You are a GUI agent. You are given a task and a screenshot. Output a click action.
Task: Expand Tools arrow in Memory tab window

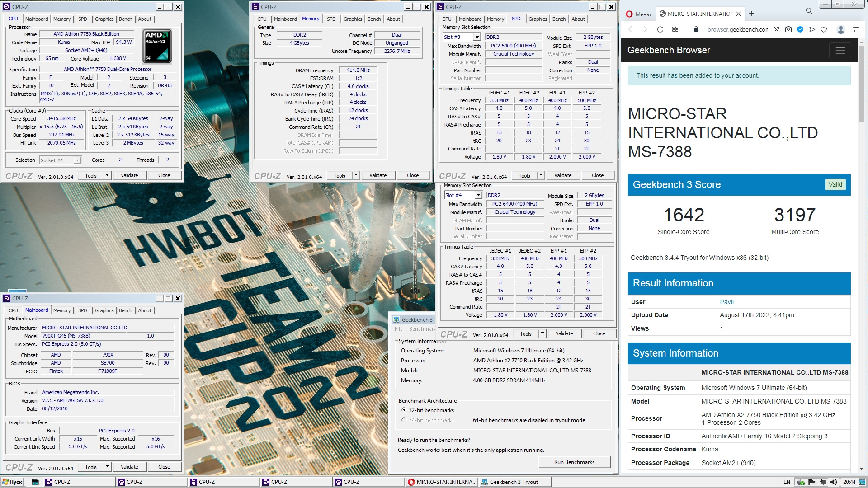(x=356, y=175)
